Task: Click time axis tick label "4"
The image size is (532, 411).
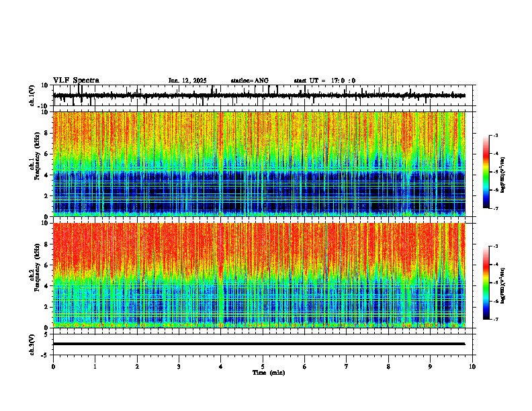Action: point(221,367)
